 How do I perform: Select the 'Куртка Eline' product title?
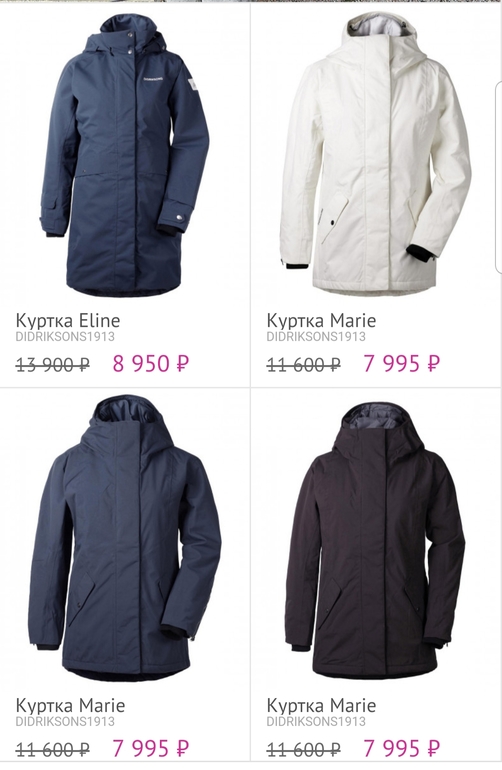[x=68, y=321]
